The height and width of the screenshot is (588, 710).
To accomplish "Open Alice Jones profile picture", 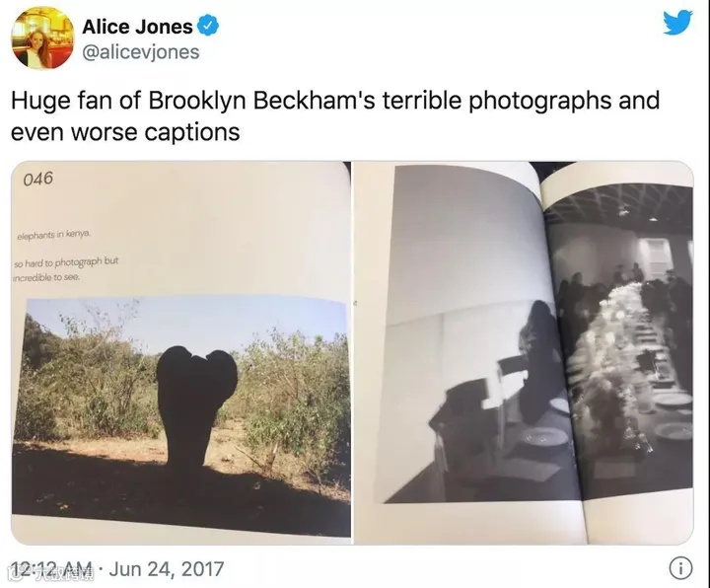I will point(42,37).
